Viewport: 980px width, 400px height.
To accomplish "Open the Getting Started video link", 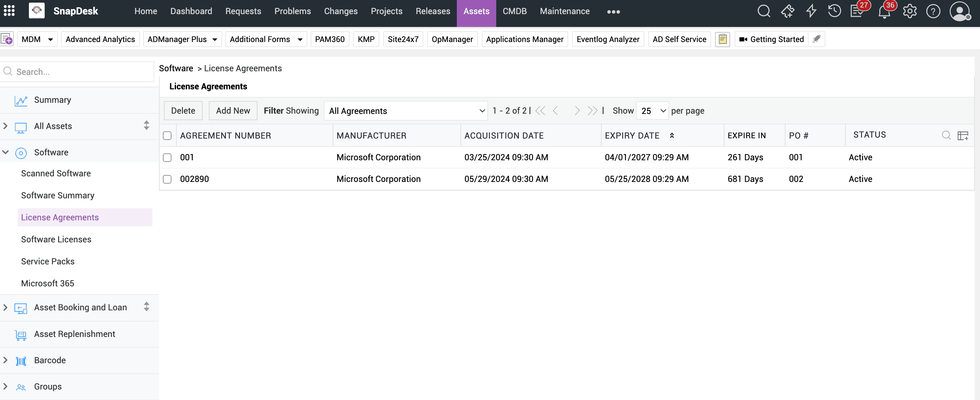I will pos(771,39).
